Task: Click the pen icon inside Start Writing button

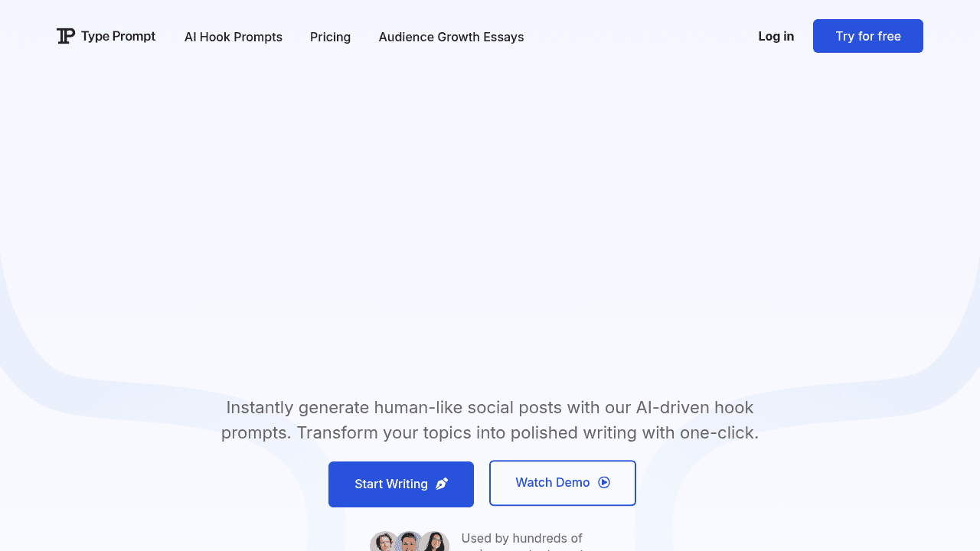Action: pos(442,484)
